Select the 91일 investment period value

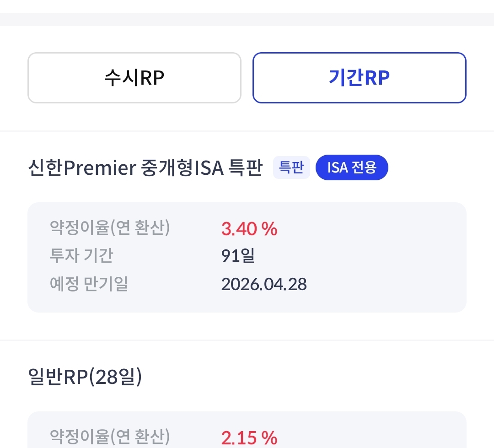(x=238, y=256)
